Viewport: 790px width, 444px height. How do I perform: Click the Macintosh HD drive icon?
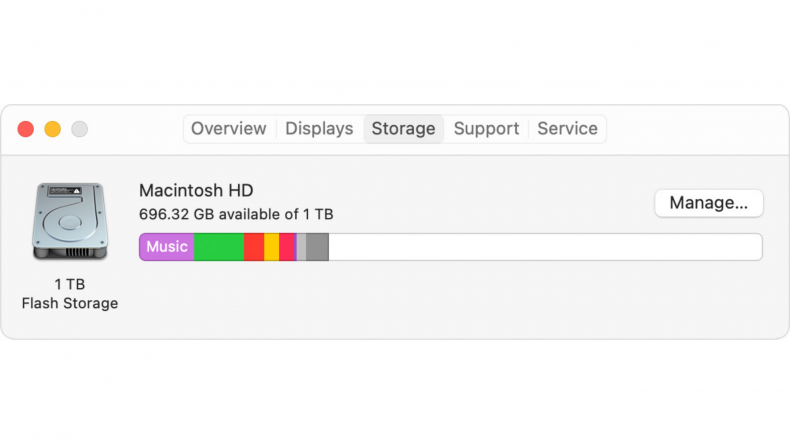70,221
